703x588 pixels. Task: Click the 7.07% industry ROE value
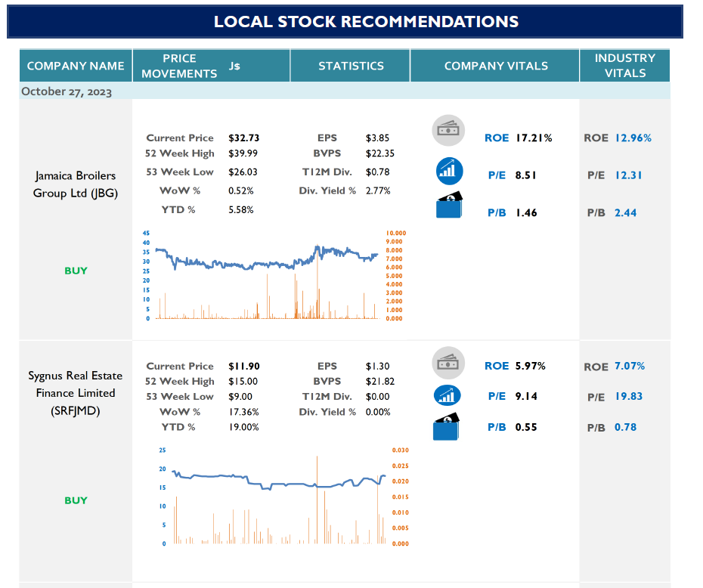coord(630,366)
